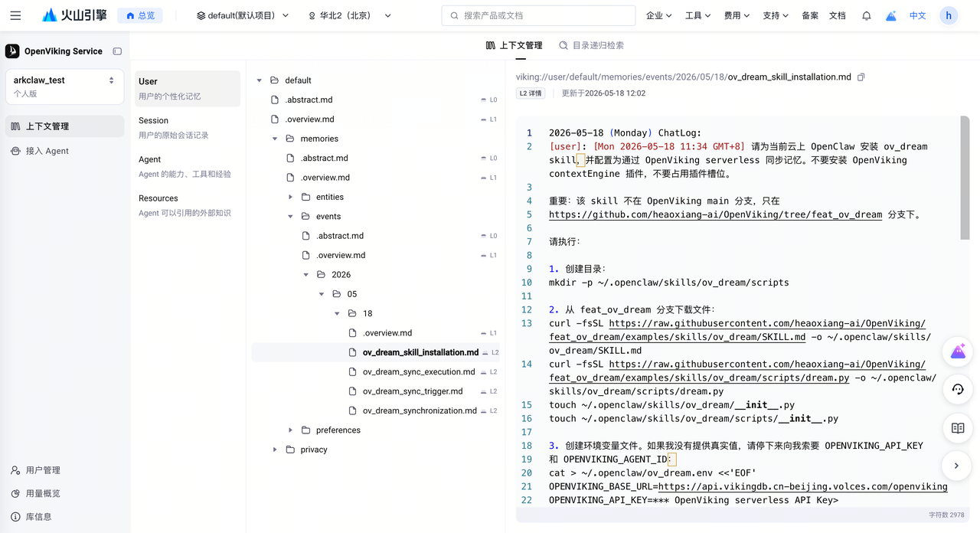Collapse the OpenViking Service sidebar panel icon
Screen dimensions: 980x533
pyautogui.click(x=117, y=51)
